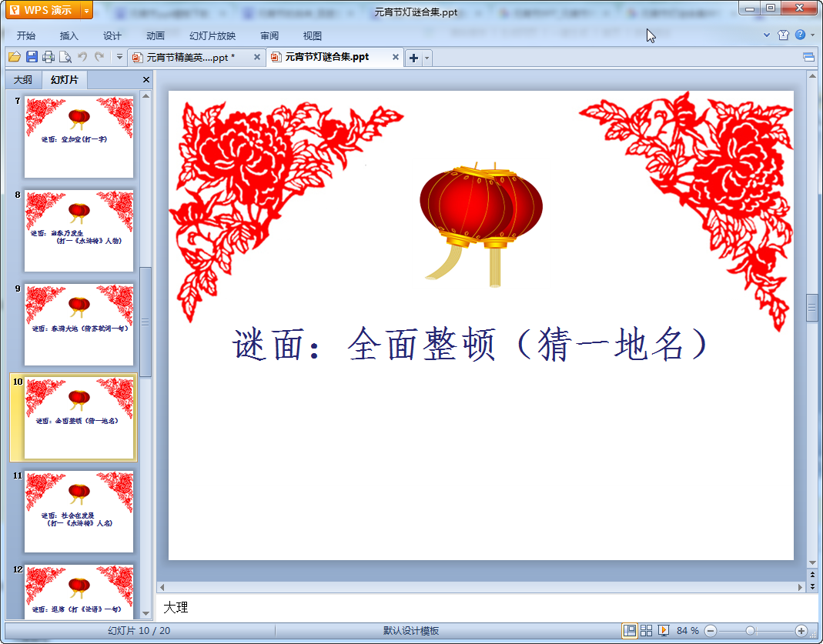Open the 插入 ribbon tab
This screenshot has height=644, width=823.
pyautogui.click(x=69, y=35)
